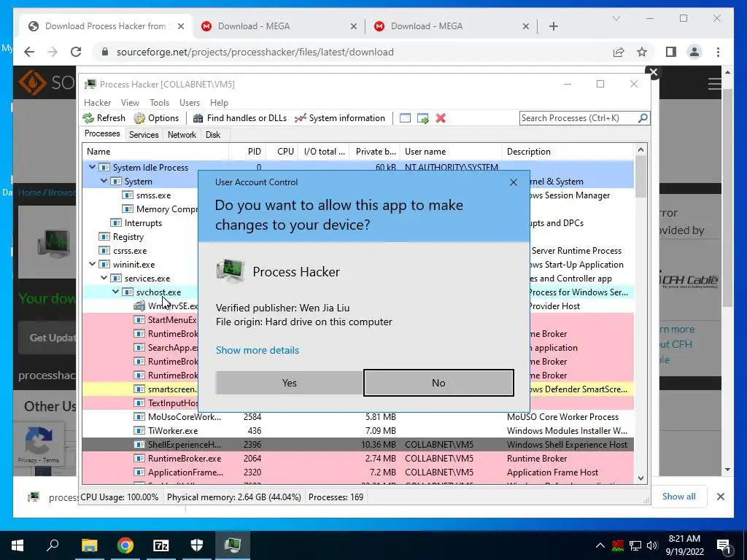Click No in User Account Control dialog
This screenshot has height=560, width=747.
(438, 383)
